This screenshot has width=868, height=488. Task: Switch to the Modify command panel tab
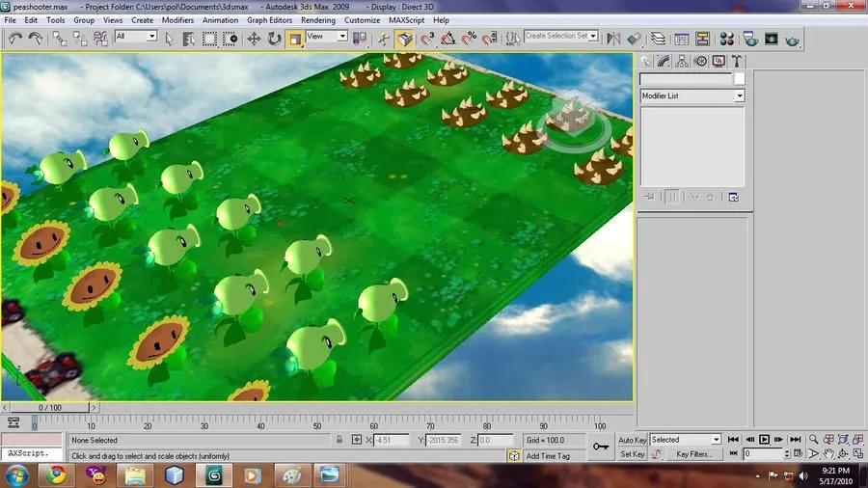pyautogui.click(x=664, y=61)
